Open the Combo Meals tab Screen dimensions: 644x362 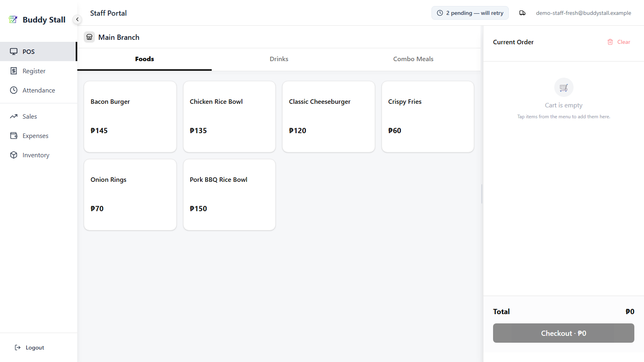(x=413, y=59)
